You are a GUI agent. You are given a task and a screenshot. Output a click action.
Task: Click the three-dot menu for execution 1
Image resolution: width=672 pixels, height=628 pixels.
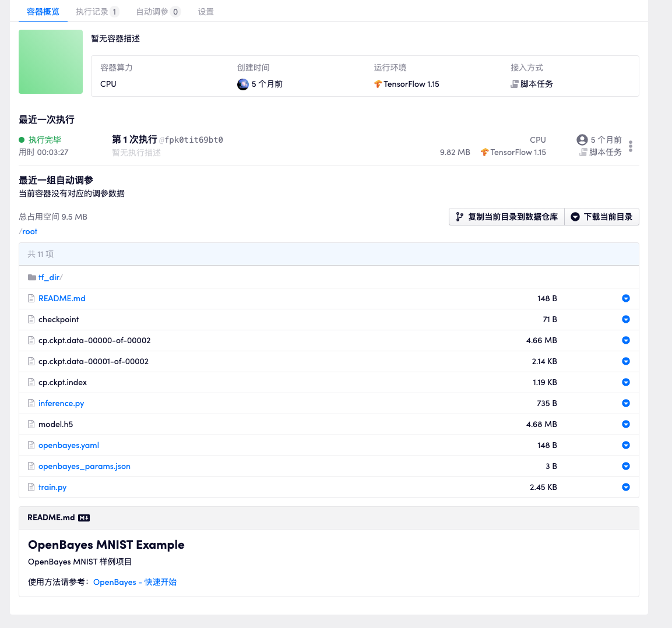point(631,146)
